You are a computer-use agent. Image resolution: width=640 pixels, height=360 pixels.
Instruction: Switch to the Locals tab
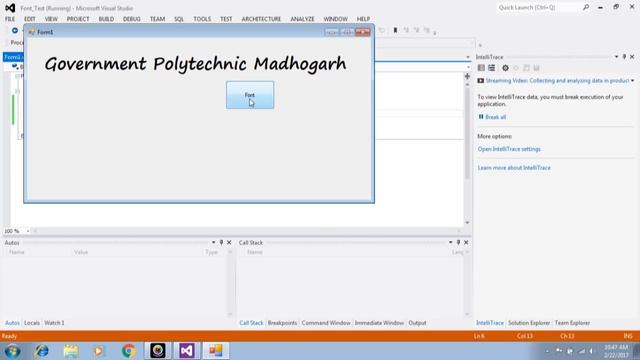(x=32, y=323)
